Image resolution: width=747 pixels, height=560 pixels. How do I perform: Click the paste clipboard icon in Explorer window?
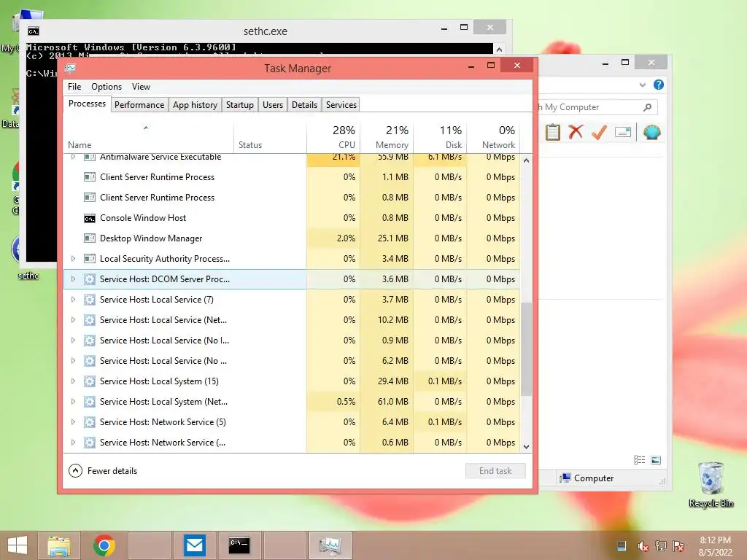553,132
